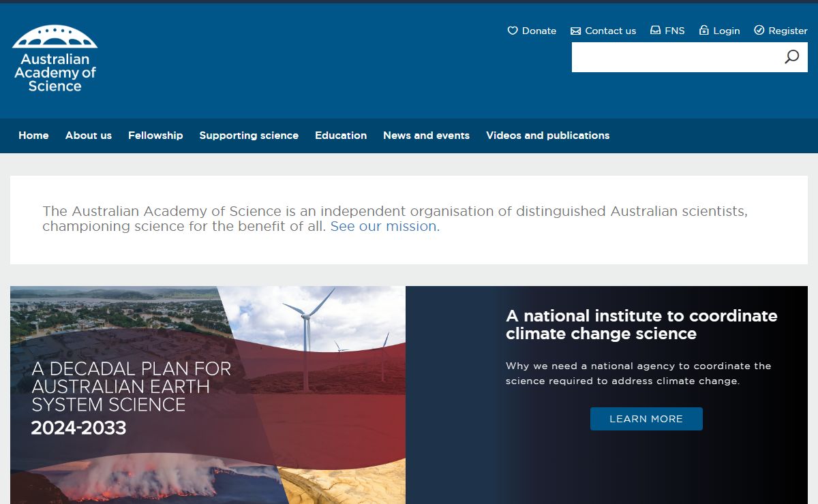This screenshot has height=504, width=818.
Task: Click the text 'Why we need a national agency'
Action: click(x=590, y=366)
